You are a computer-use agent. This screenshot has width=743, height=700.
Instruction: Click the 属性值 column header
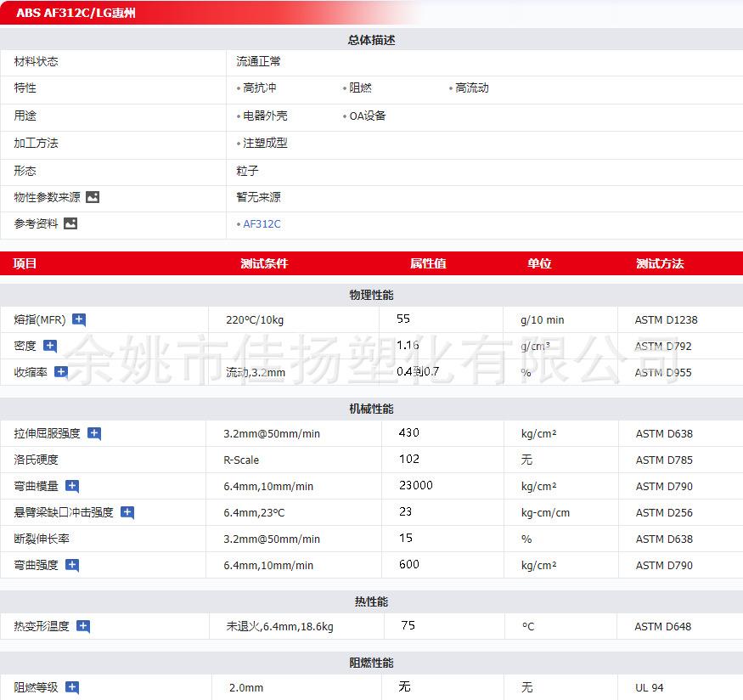tap(428, 264)
